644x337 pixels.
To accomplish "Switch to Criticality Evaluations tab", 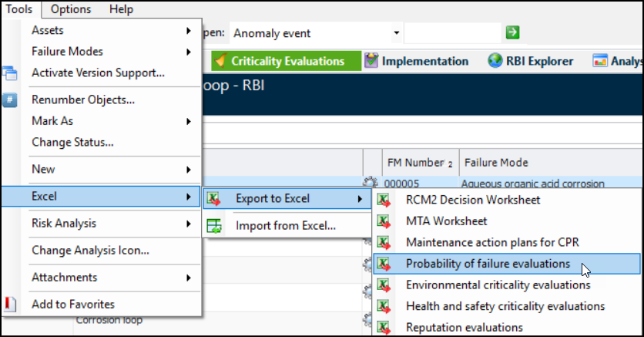I will coord(287,61).
